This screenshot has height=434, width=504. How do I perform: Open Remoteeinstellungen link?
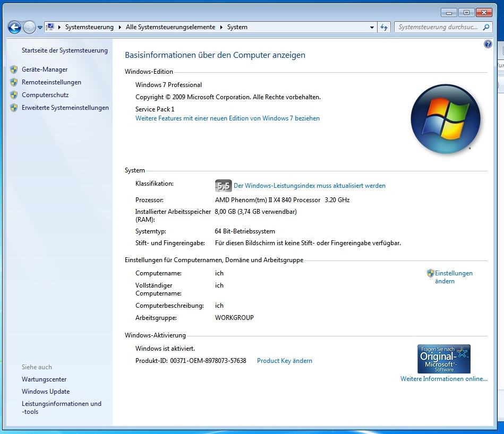click(52, 82)
